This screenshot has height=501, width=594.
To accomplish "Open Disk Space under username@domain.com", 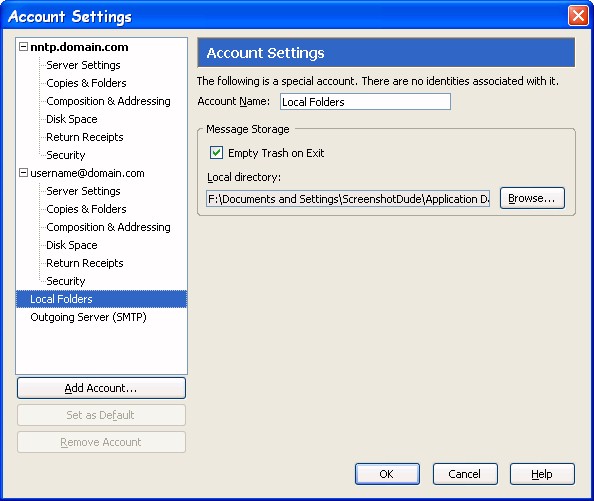I will pos(72,245).
